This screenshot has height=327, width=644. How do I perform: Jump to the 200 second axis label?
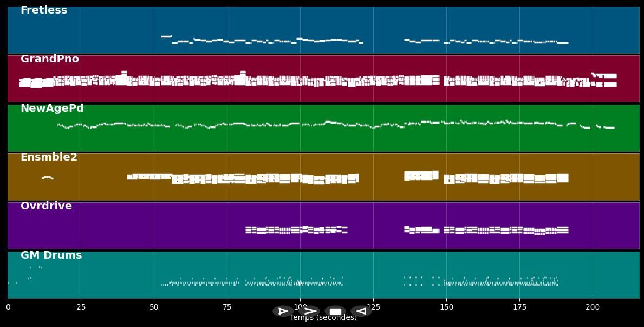[593, 307]
